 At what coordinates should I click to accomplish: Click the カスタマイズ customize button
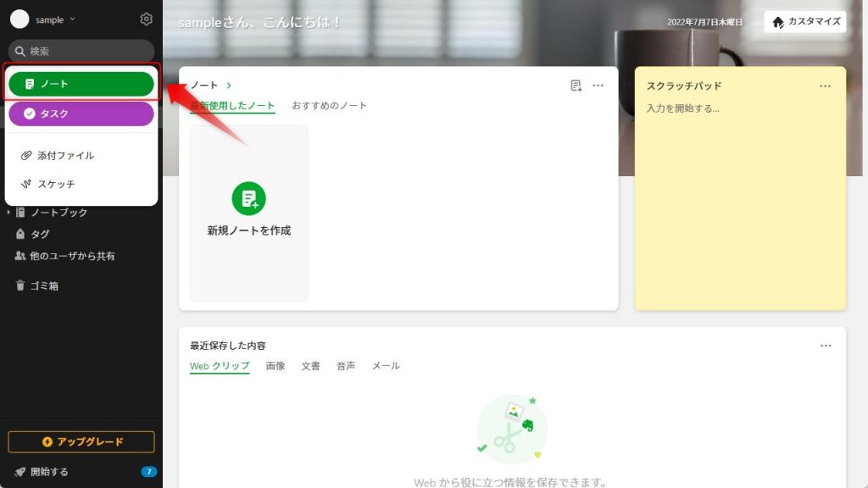805,21
